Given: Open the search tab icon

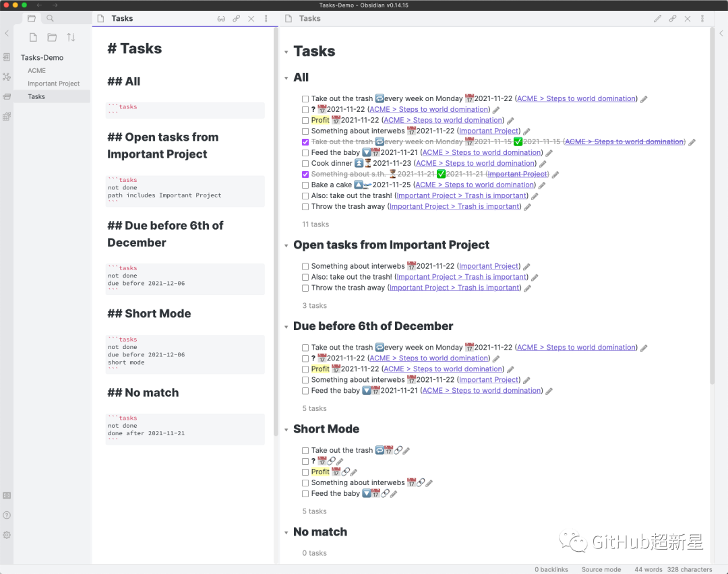Looking at the screenshot, I should coord(50,18).
